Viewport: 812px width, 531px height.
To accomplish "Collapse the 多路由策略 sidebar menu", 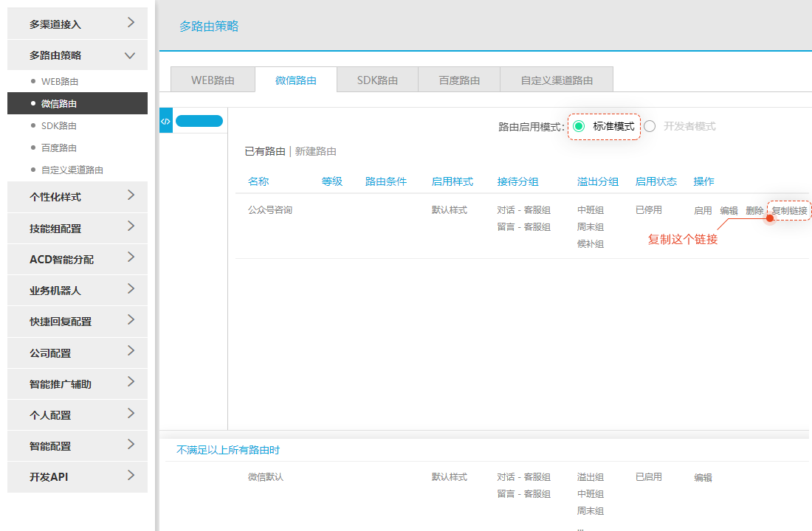I will [78, 55].
